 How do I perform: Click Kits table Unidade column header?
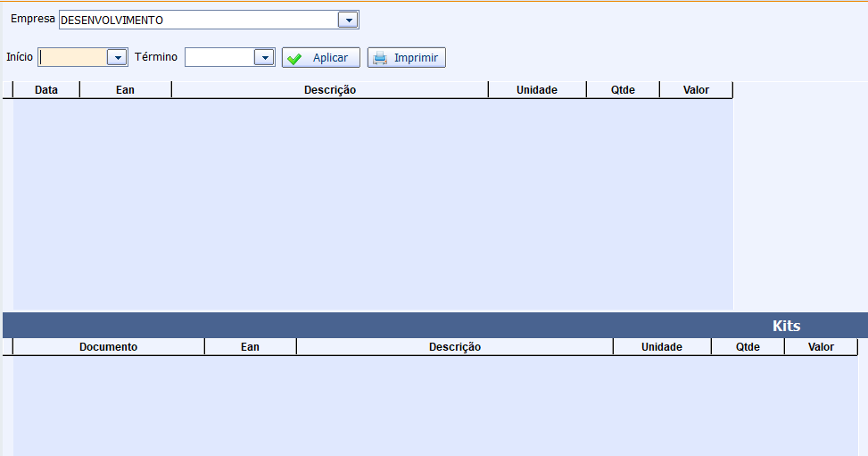(x=662, y=347)
